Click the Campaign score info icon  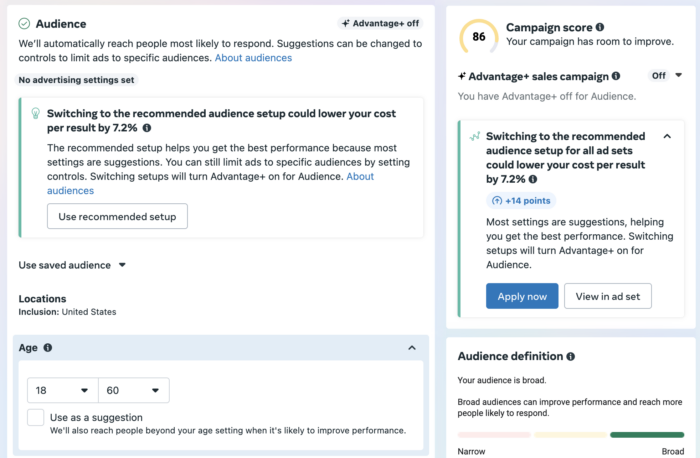tap(600, 27)
